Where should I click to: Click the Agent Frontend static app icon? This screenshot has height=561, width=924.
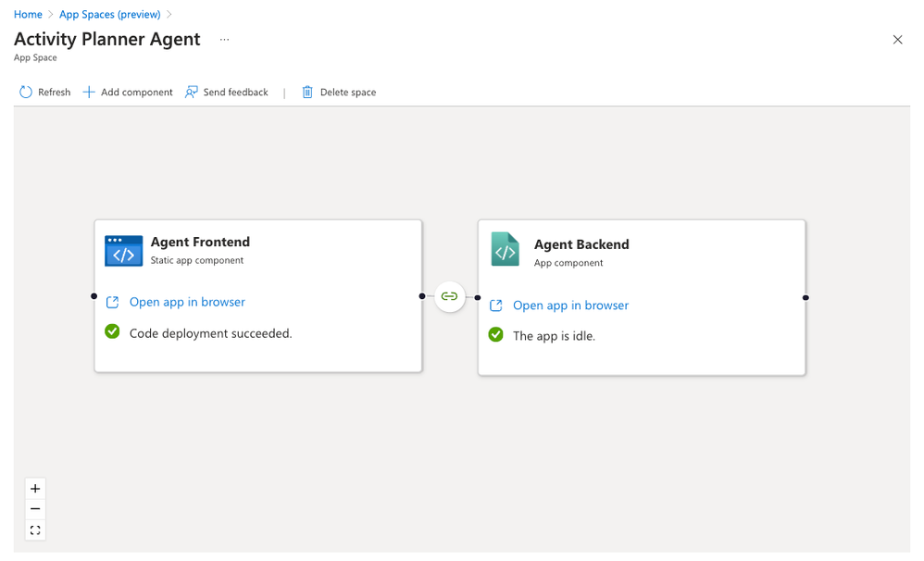124,251
